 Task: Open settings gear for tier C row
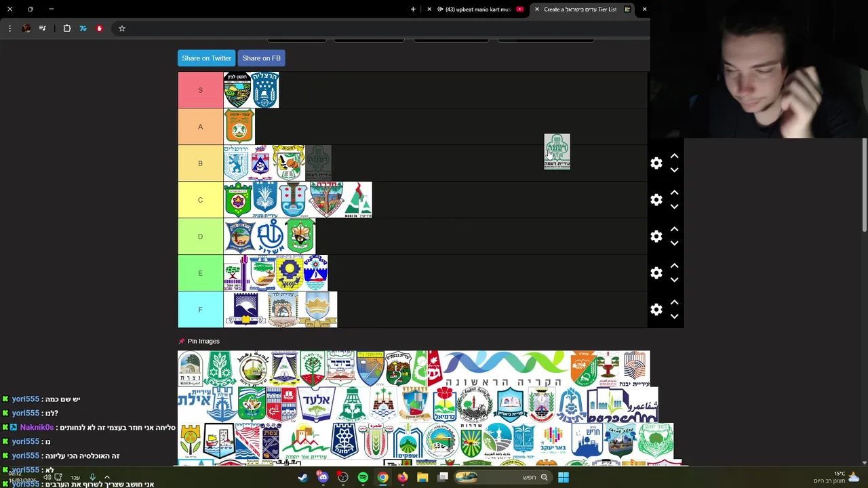(x=656, y=200)
